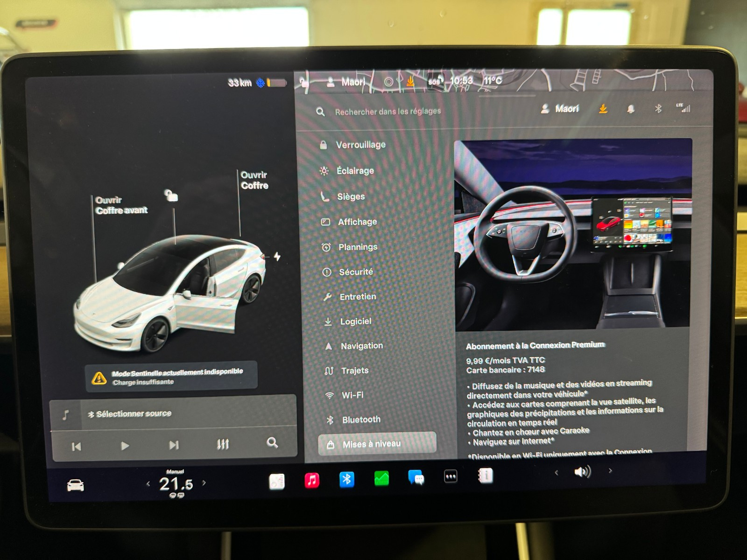Tap Ouvrir Coffre avant button
The width and height of the screenshot is (747, 560).
pos(121,205)
